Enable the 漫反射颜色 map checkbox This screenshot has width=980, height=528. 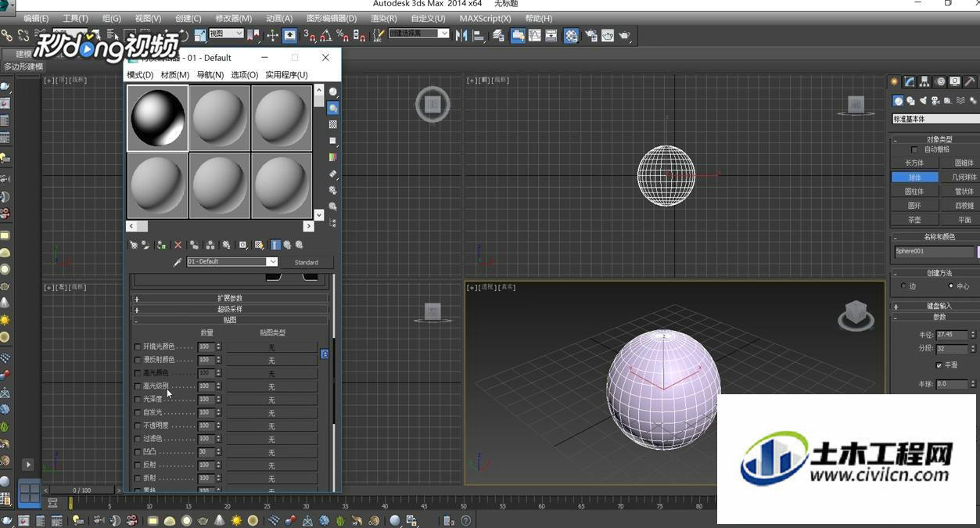138,360
